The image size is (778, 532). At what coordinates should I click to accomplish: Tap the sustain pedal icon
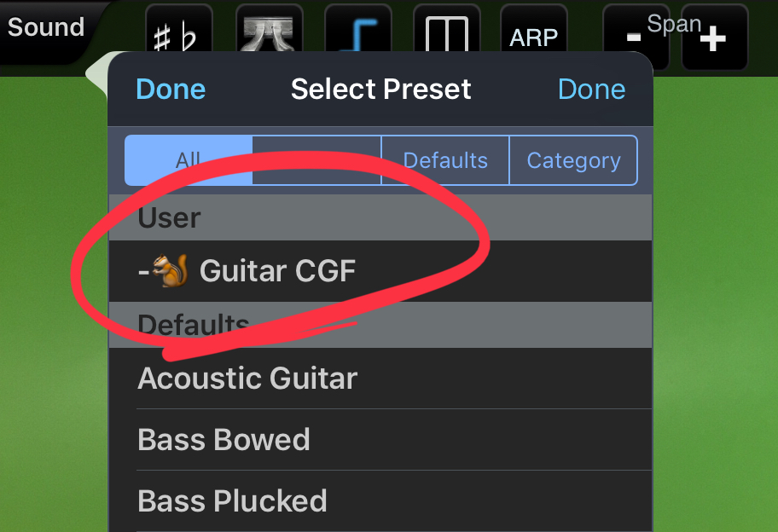point(269,31)
